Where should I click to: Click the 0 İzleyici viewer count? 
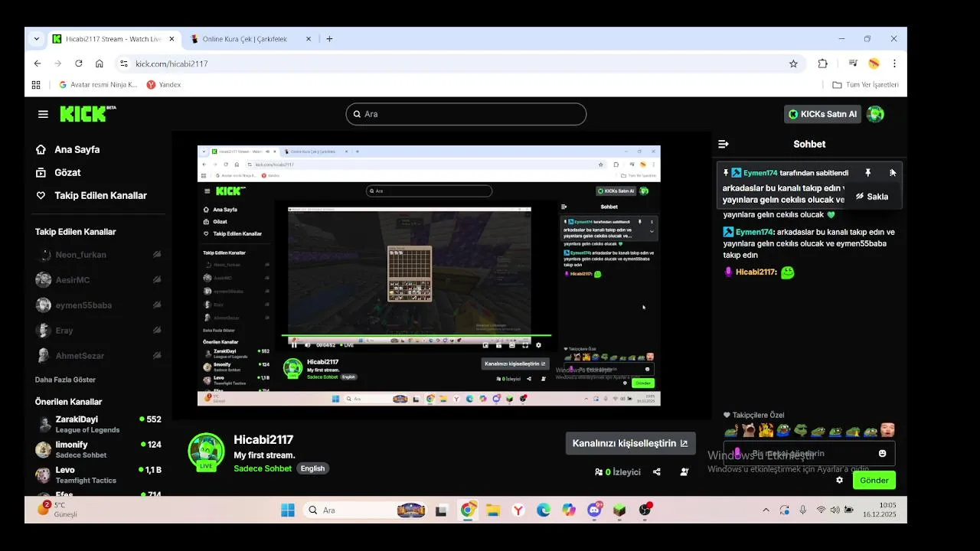click(617, 472)
